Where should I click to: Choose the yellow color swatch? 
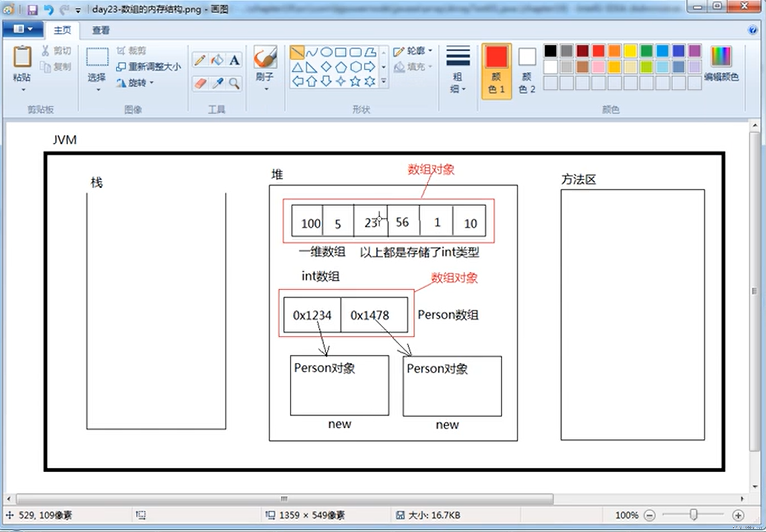click(x=631, y=51)
